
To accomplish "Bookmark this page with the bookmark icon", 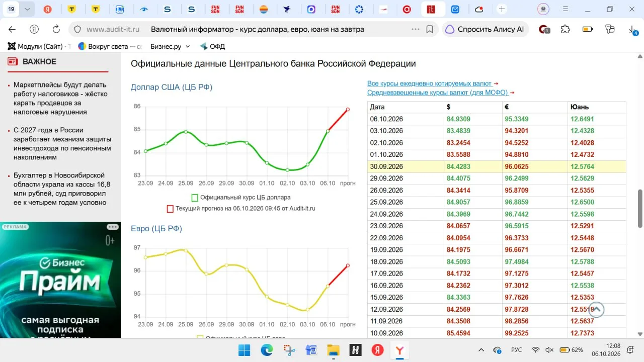I will click(430, 29).
